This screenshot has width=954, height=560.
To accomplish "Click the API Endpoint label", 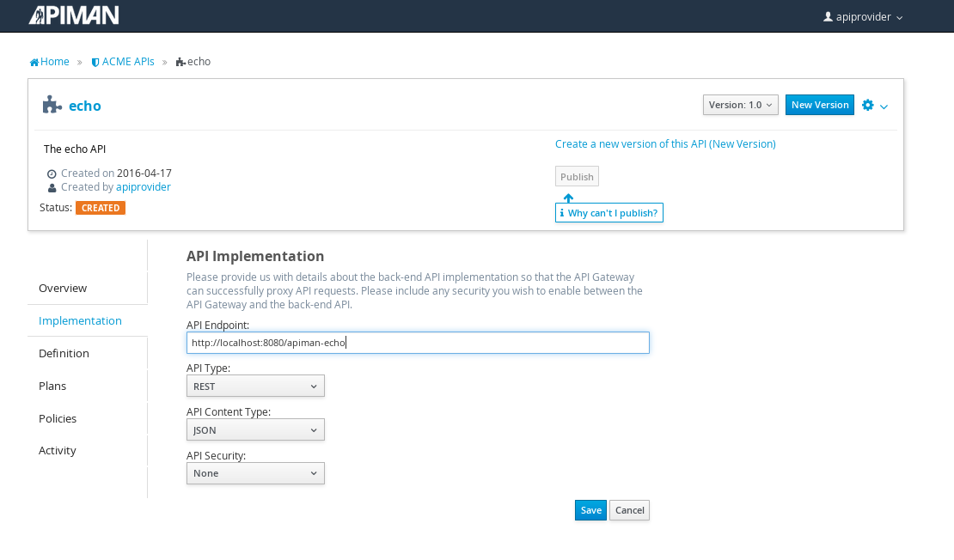I will [x=217, y=326].
